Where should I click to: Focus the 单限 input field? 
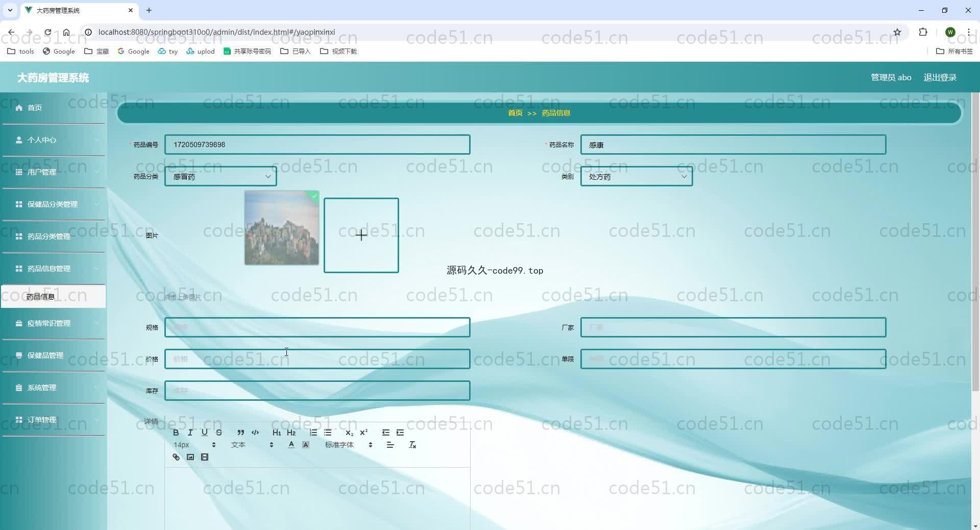[x=733, y=359]
